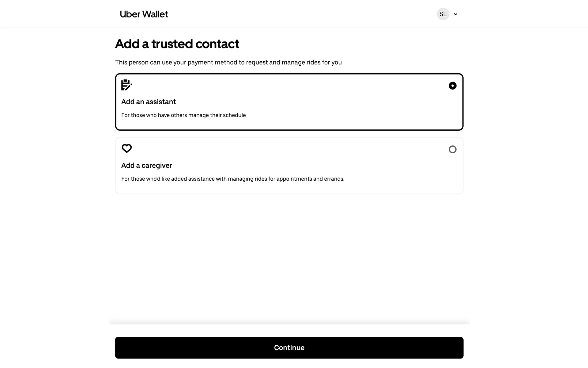
Task: Select the Add an assistant radio button
Action: coord(452,86)
